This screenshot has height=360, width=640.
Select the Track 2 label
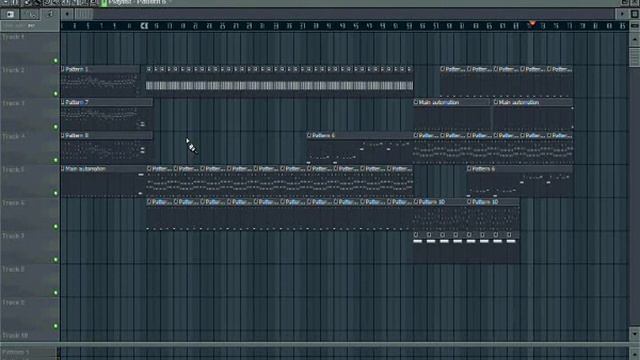(13, 70)
